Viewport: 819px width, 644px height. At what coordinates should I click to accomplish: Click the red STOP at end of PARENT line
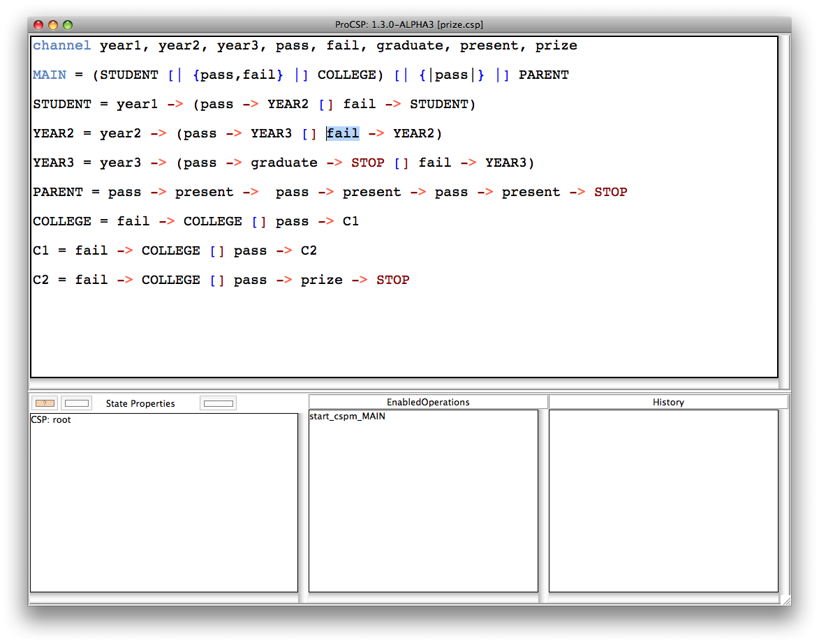(610, 192)
